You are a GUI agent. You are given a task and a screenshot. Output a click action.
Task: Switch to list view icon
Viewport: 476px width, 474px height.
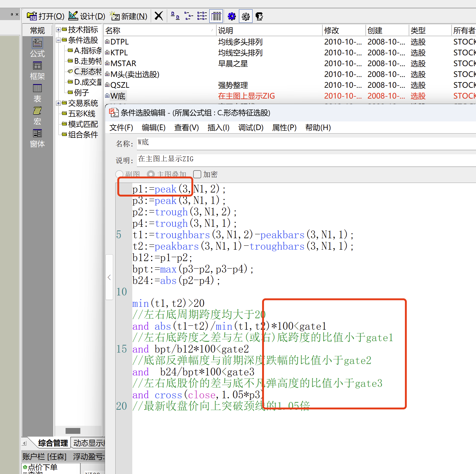point(202,16)
